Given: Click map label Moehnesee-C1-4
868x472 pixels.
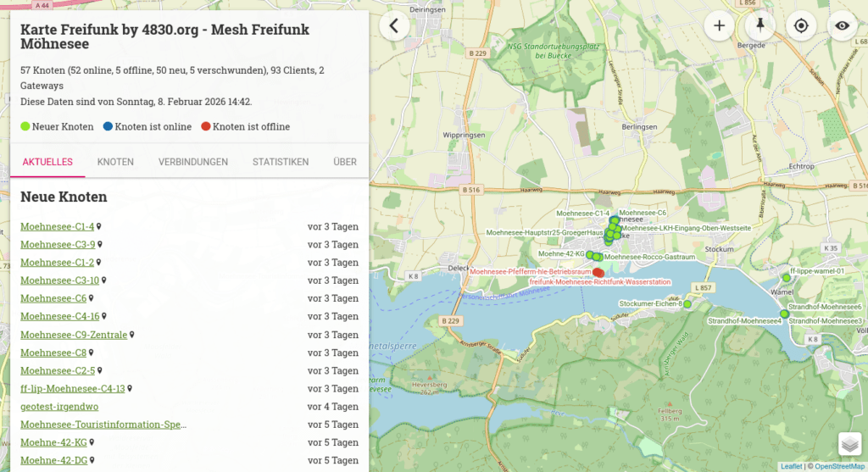Looking at the screenshot, I should (582, 214).
